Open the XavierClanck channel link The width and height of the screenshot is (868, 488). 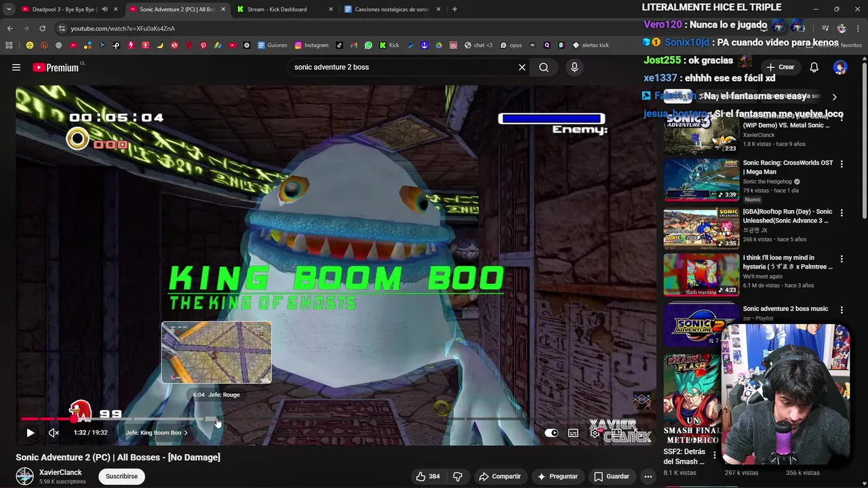60,472
